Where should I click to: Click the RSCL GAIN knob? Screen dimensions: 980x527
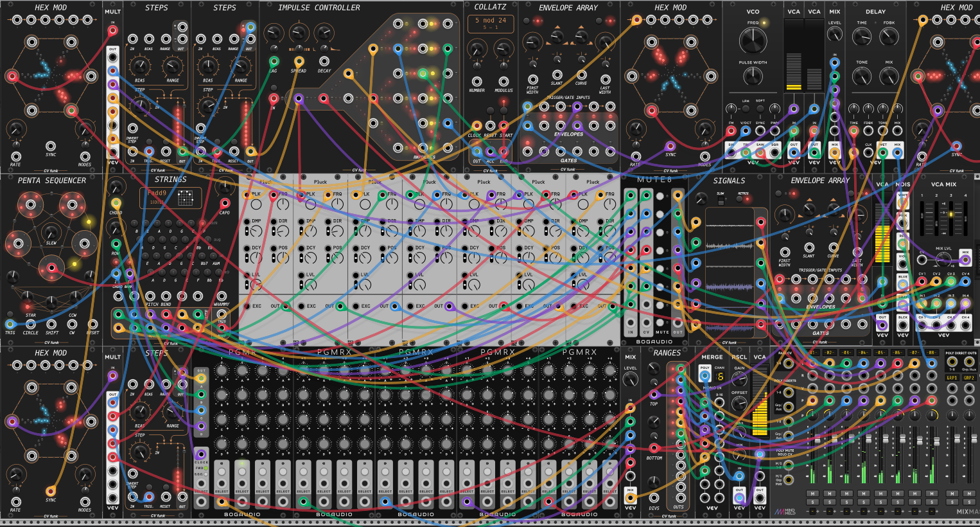pos(739,379)
